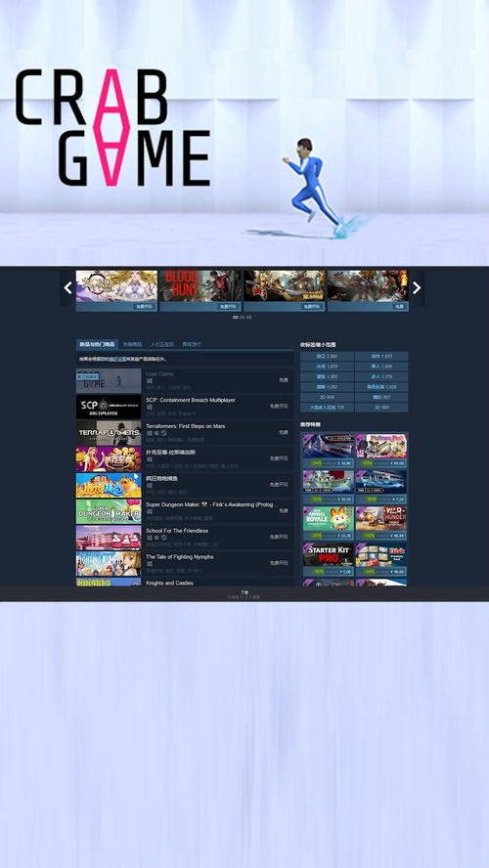Screen dimensions: 489x868
Task: Select the Crab Game list entry
Action: click(185, 380)
